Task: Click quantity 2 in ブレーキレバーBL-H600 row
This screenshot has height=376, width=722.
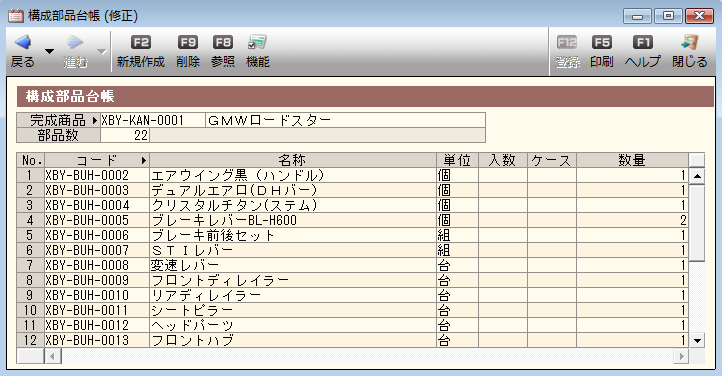Action: point(632,220)
